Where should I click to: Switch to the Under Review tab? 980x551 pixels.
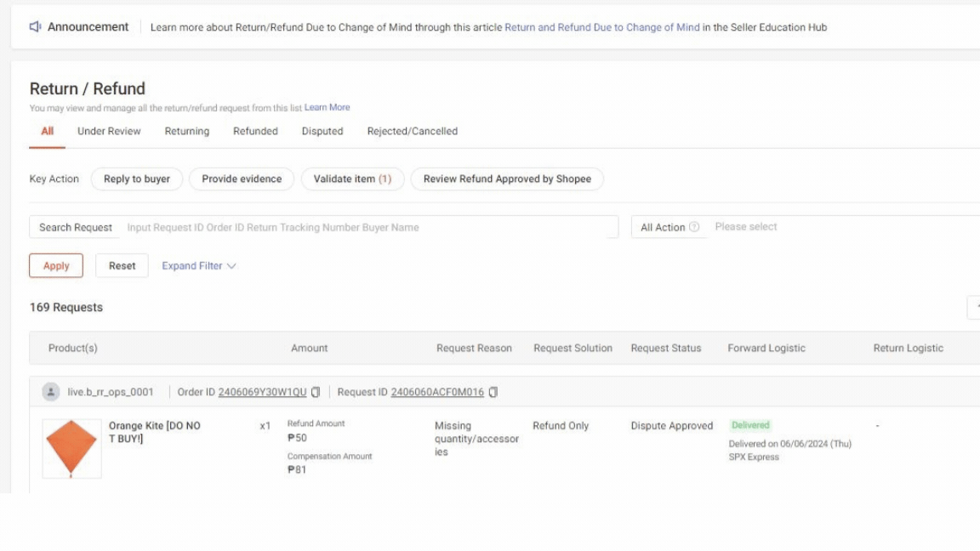pyautogui.click(x=111, y=131)
